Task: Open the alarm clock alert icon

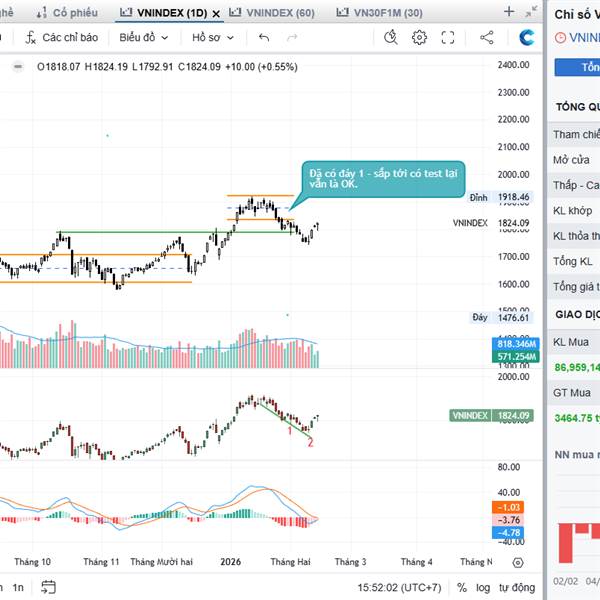Action: (391, 38)
